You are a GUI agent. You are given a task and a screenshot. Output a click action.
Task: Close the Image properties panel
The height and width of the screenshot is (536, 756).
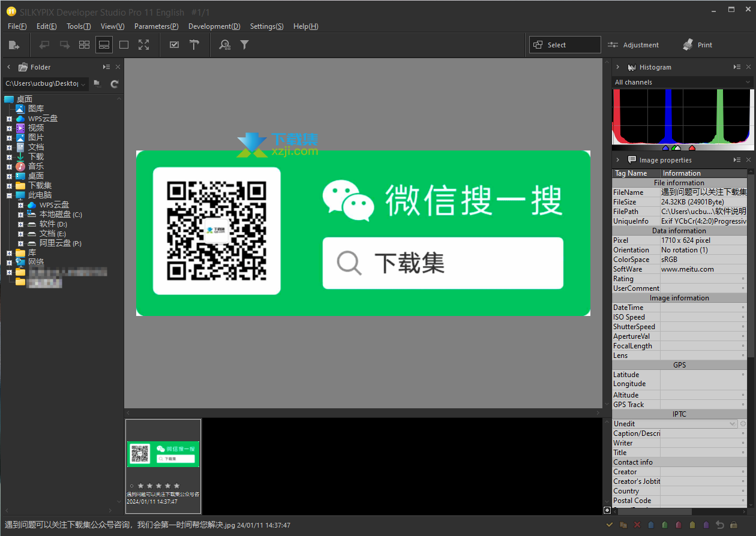[748, 160]
